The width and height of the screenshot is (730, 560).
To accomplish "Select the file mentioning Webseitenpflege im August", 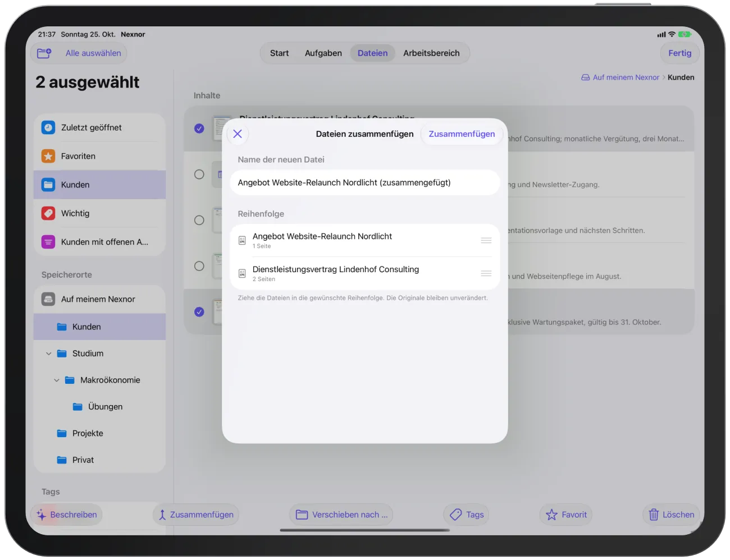I will point(199,266).
